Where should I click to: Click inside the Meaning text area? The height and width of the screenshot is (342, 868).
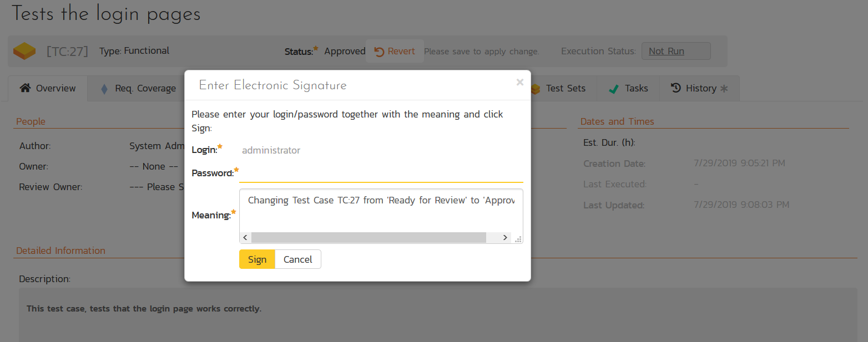381,213
